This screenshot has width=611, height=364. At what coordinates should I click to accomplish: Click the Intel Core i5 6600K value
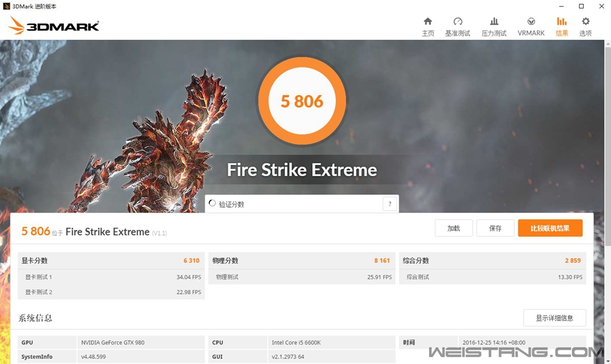click(296, 343)
